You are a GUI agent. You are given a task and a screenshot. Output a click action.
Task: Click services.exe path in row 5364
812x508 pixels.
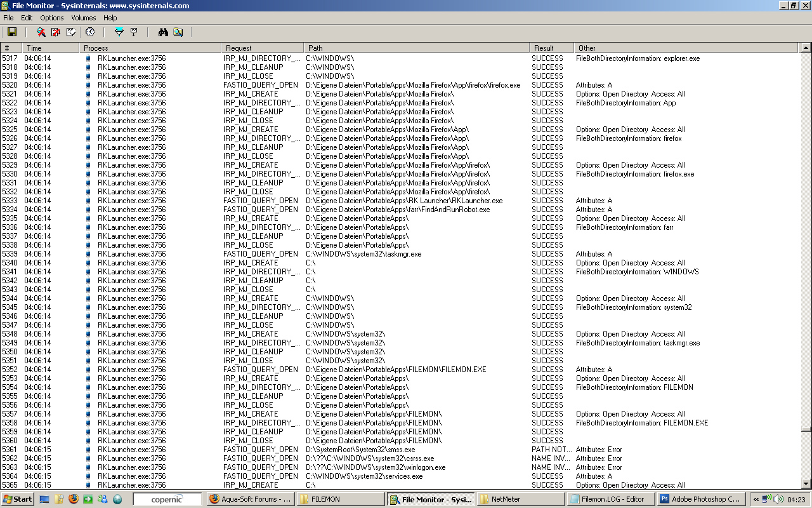(364, 476)
